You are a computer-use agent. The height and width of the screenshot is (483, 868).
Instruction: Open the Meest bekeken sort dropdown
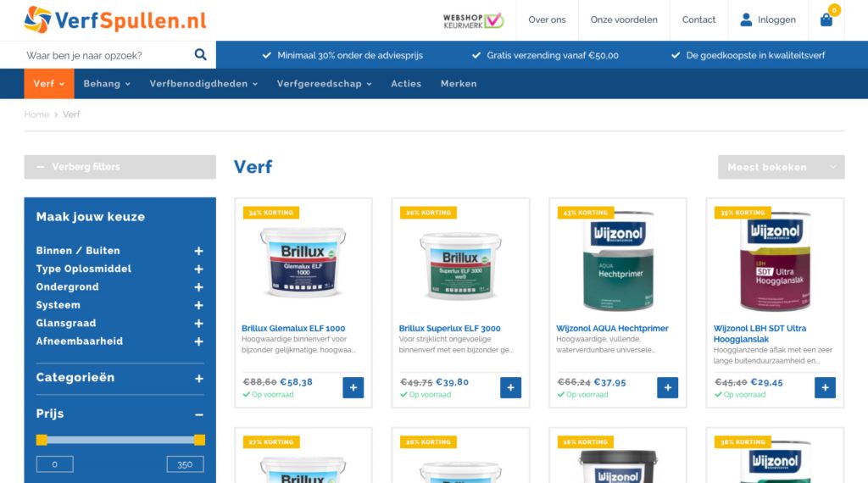pos(781,167)
